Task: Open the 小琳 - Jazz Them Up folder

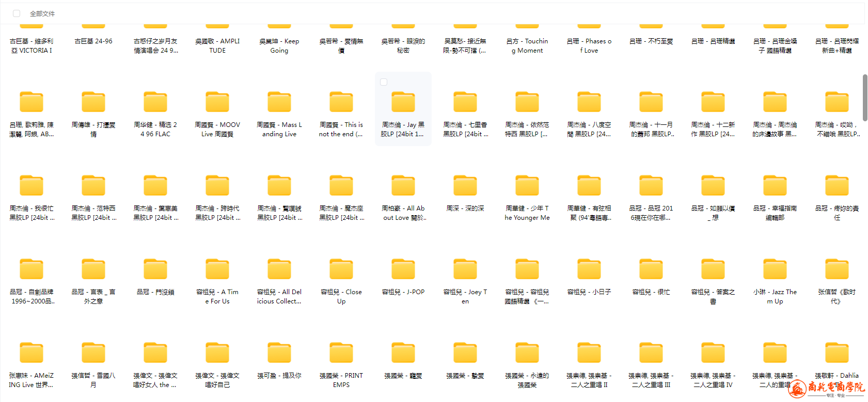Action: point(775,269)
